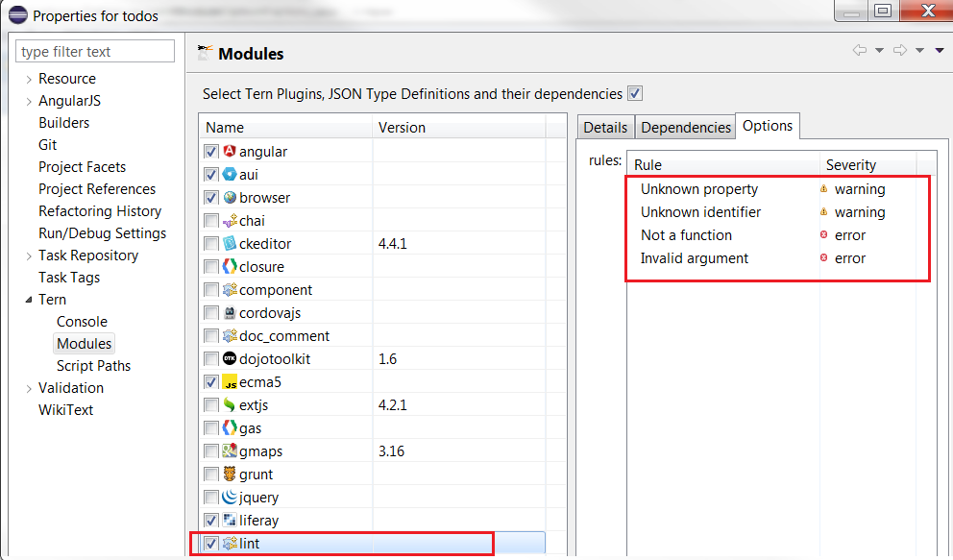
Task: Collapse the Tern tree node
Action: 29,300
